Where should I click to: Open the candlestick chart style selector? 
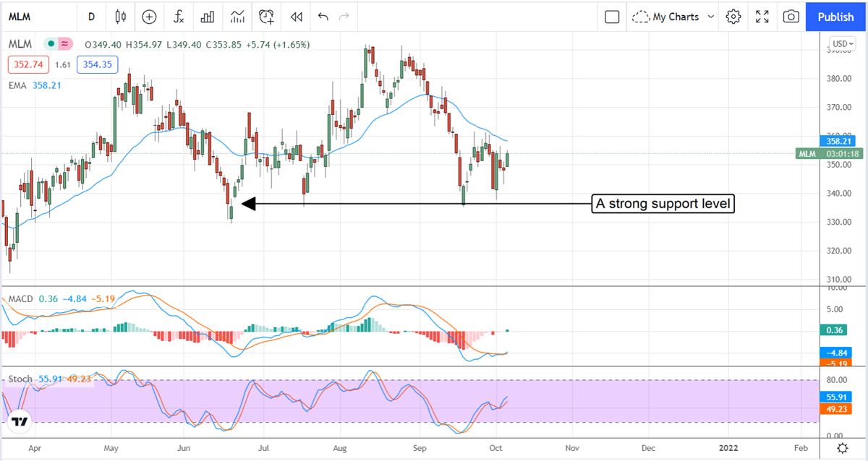pyautogui.click(x=120, y=16)
